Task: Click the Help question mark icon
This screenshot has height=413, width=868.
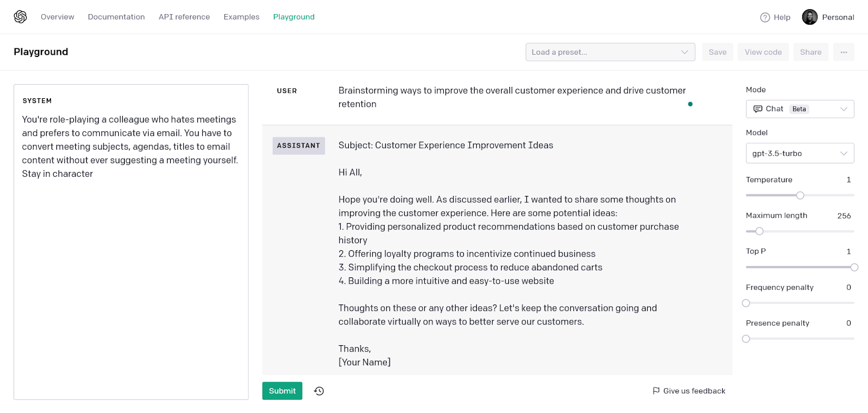Action: point(765,17)
